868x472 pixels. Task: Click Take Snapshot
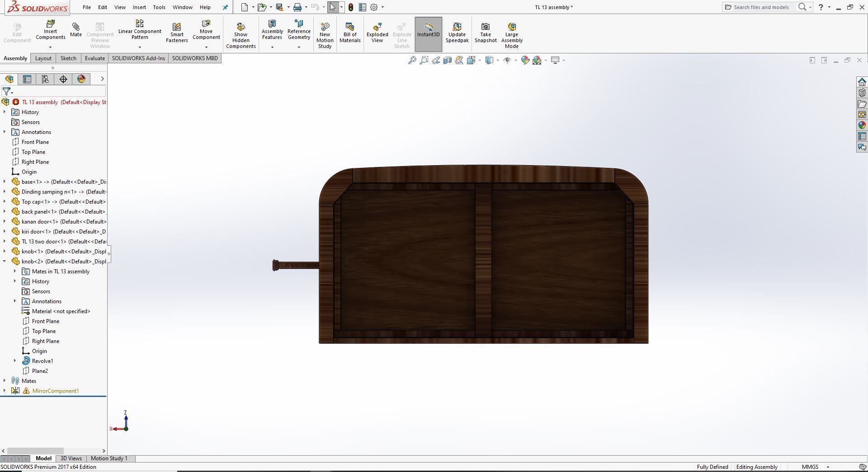click(x=486, y=33)
